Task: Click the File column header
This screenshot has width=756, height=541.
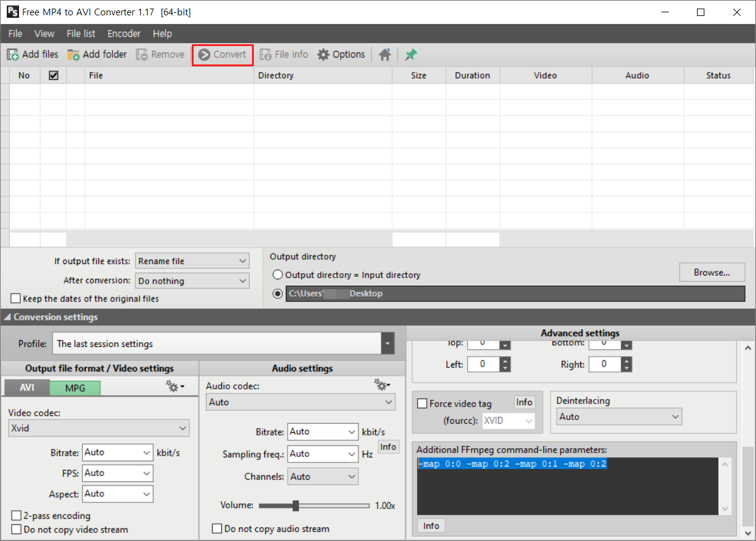Action: (x=169, y=76)
